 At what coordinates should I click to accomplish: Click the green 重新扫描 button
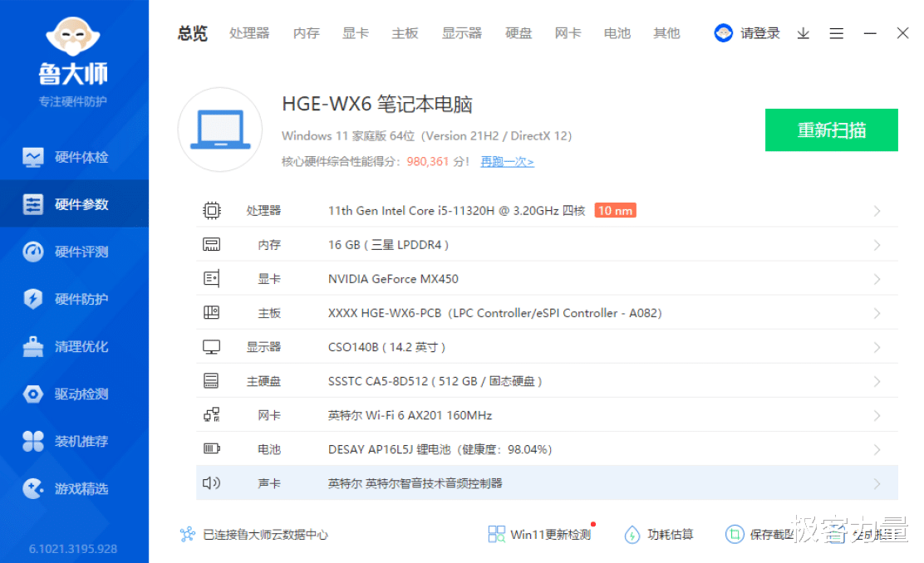(x=832, y=130)
